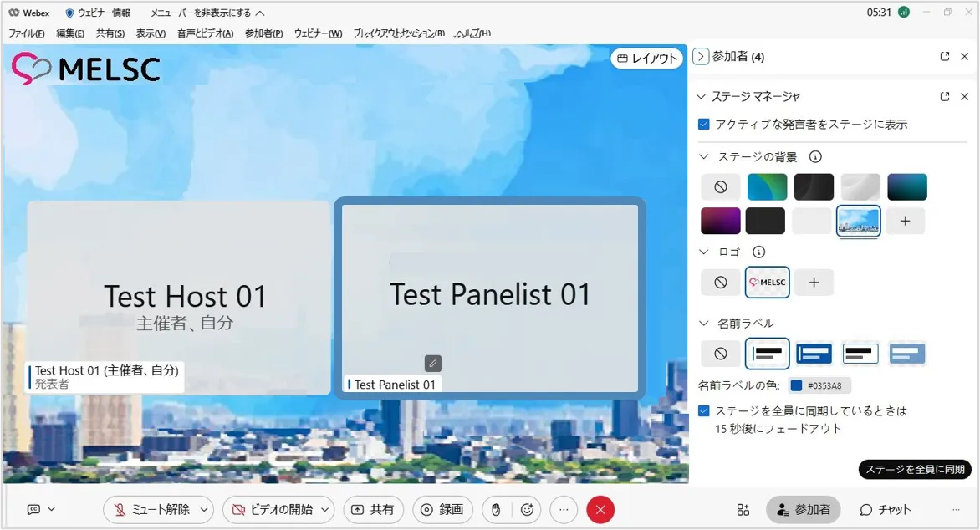The image size is (980, 530).
Task: Pop out the Stage Manager panel
Action: tap(944, 96)
